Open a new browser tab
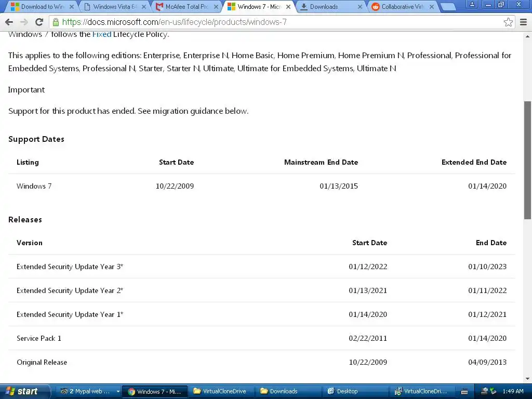The image size is (532, 399). [x=448, y=7]
